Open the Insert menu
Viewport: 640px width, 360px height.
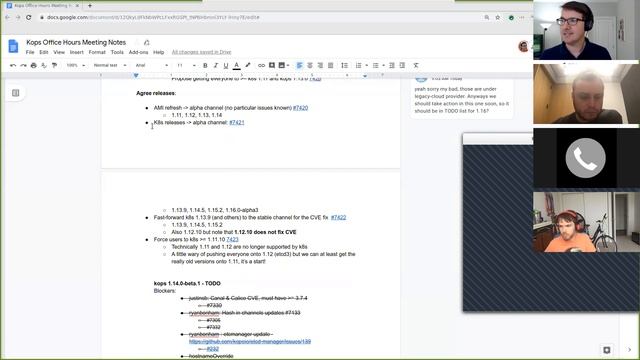(x=76, y=52)
